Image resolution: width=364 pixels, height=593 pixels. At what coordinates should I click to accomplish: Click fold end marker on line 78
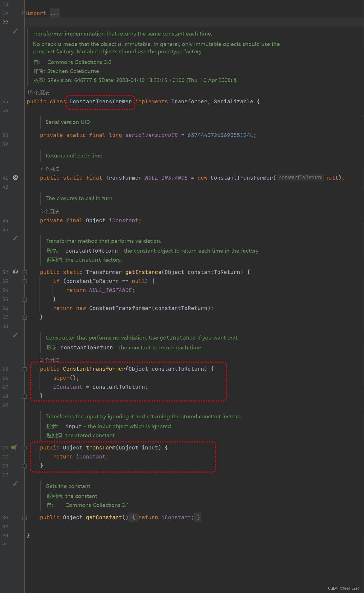coord(24,466)
